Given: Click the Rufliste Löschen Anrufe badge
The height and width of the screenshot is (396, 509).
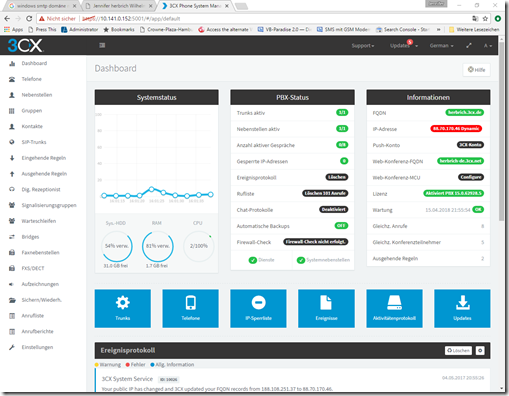Looking at the screenshot, I should (325, 193).
